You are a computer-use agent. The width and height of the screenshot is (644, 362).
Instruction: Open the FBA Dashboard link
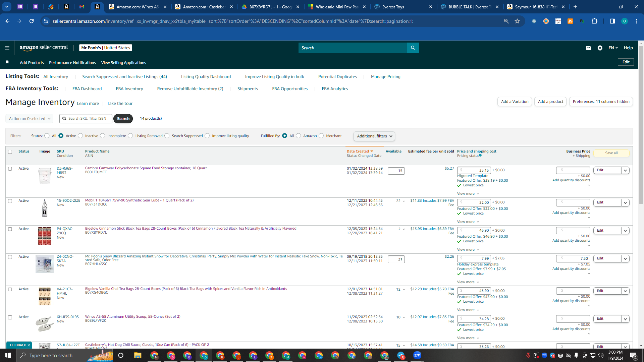click(87, 89)
